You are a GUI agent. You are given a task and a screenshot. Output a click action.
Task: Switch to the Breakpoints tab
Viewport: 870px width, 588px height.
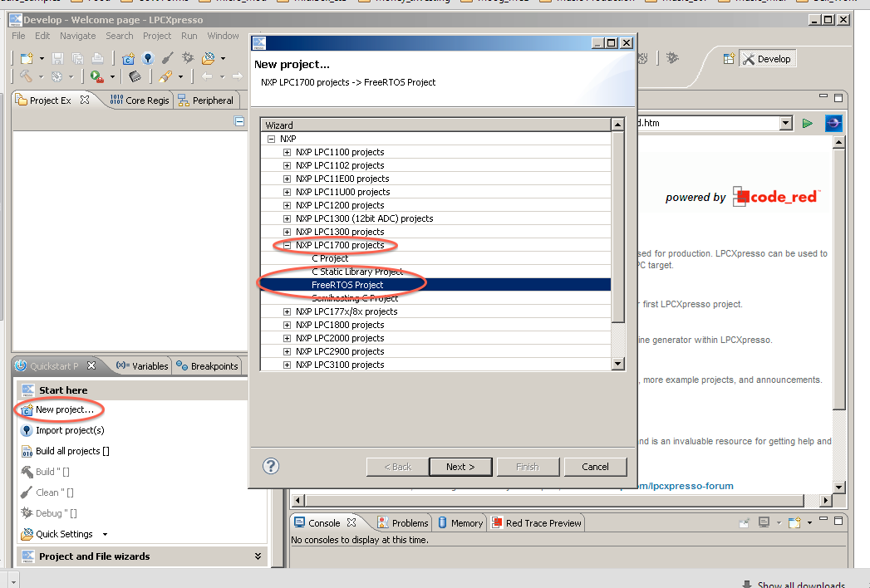(208, 365)
